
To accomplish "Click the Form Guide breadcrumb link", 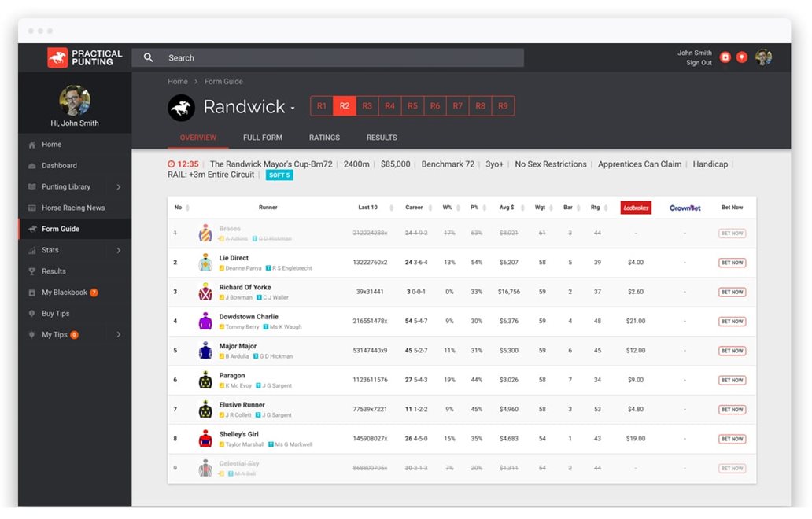I will (x=223, y=81).
